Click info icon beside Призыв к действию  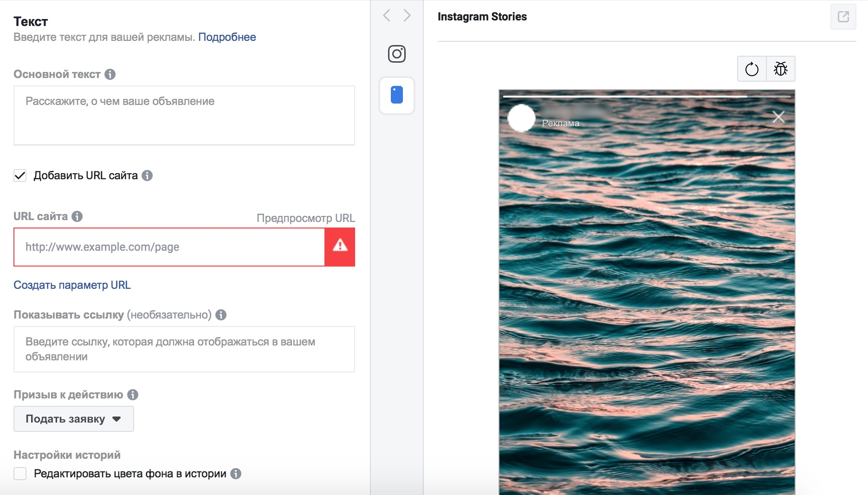[133, 395]
